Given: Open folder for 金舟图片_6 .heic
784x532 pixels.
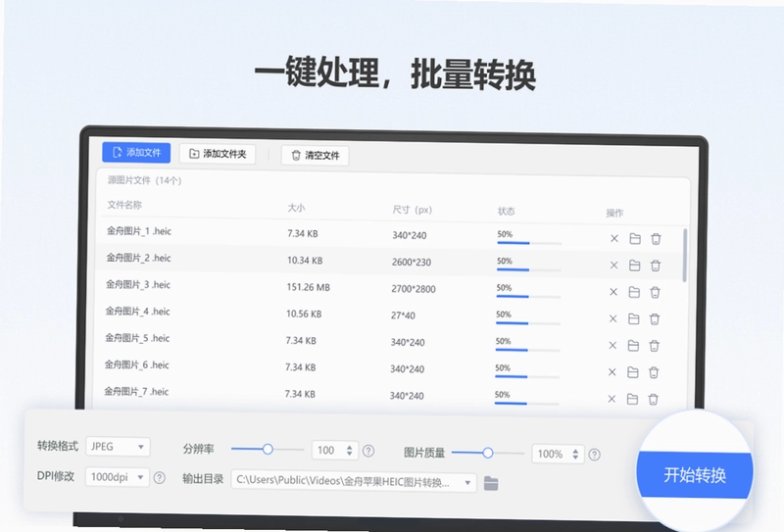Looking at the screenshot, I should point(632,372).
